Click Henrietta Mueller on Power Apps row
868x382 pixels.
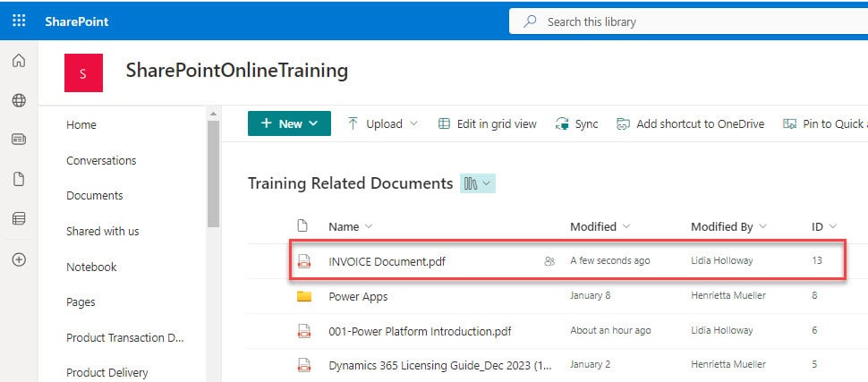pos(728,295)
